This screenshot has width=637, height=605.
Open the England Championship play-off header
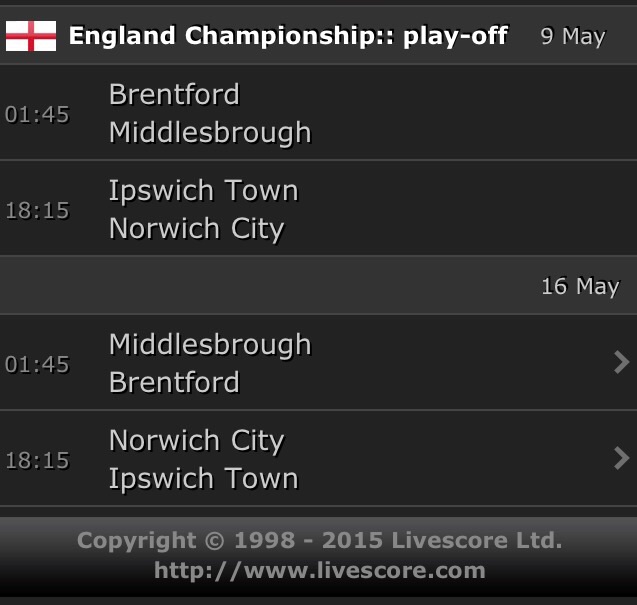coord(288,37)
